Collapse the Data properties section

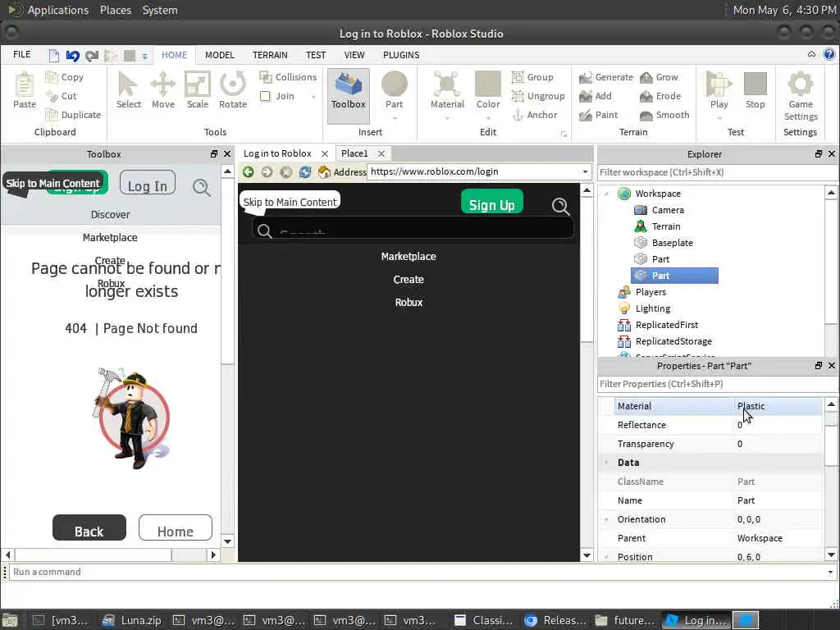coord(606,463)
